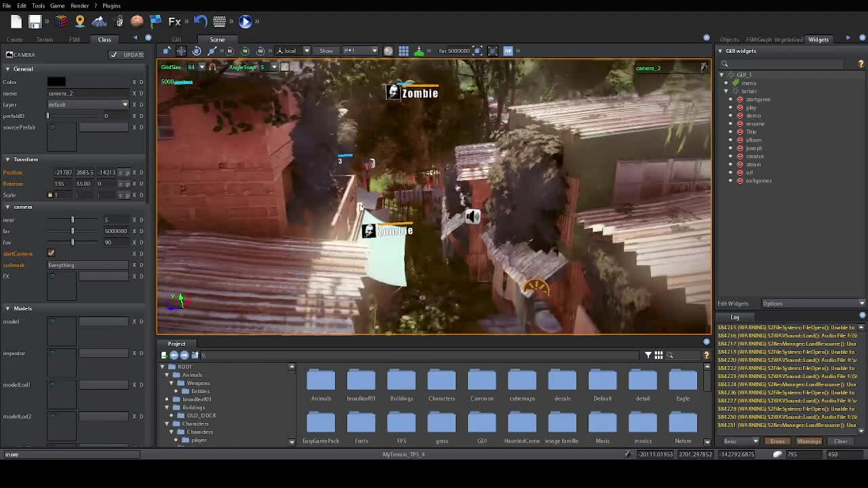Switch to the Terrain tab
The width and height of the screenshot is (868, 488).
(45, 39)
